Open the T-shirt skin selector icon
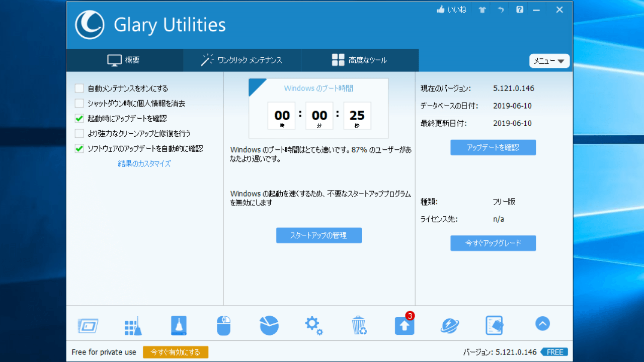The height and width of the screenshot is (362, 644). (x=482, y=10)
